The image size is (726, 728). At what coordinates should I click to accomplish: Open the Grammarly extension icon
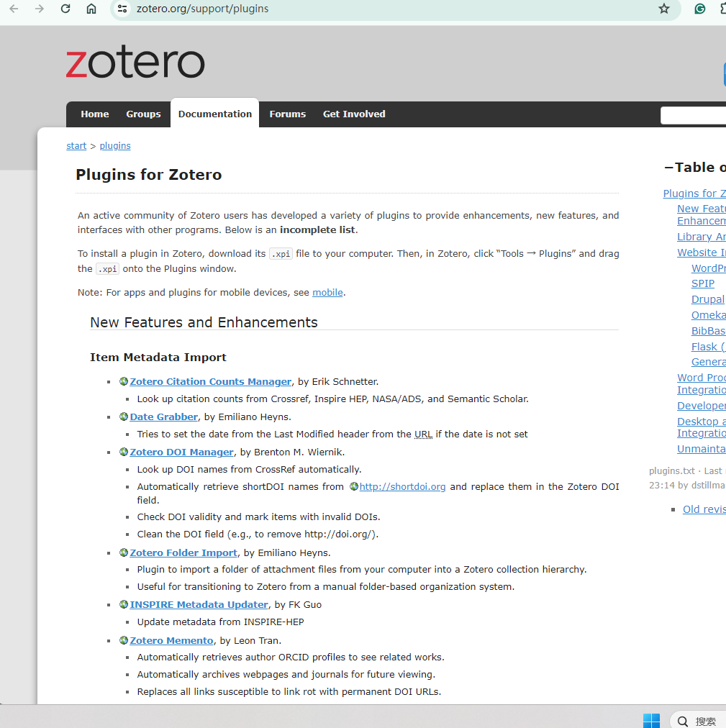click(x=699, y=9)
